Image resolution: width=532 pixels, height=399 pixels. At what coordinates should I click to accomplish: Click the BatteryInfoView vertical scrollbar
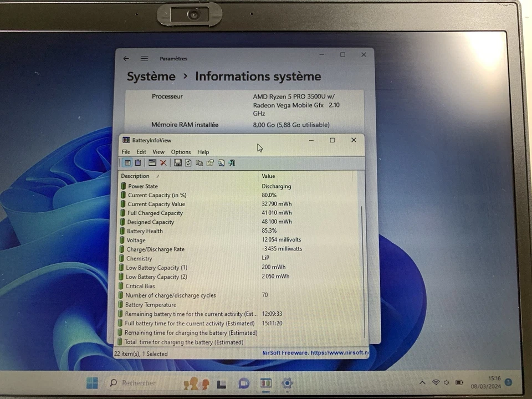362,272
